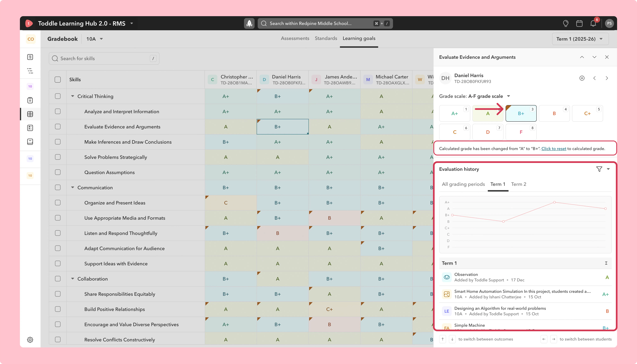Click the Observation eye icon
This screenshot has width=637, height=364.
(x=447, y=277)
